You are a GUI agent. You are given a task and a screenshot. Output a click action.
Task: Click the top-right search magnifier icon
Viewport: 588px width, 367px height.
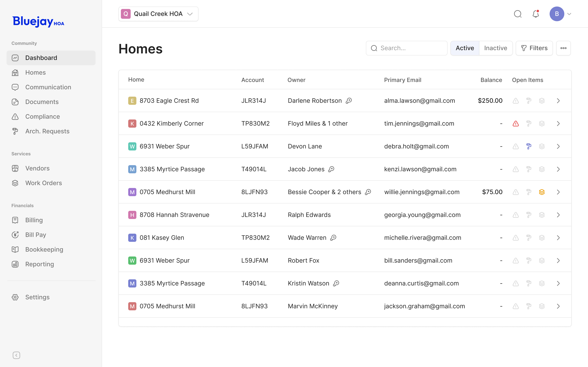(518, 14)
